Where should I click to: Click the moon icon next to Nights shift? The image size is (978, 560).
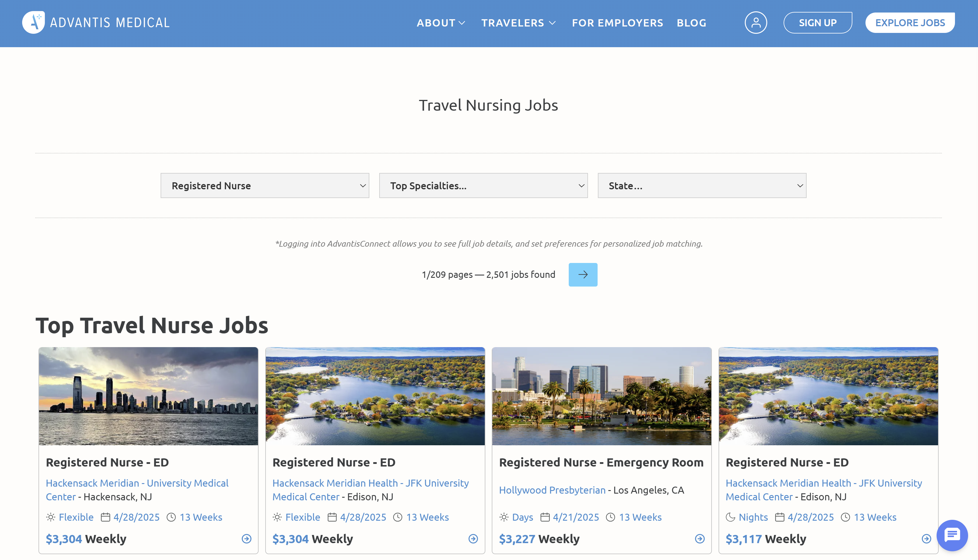tap(731, 517)
